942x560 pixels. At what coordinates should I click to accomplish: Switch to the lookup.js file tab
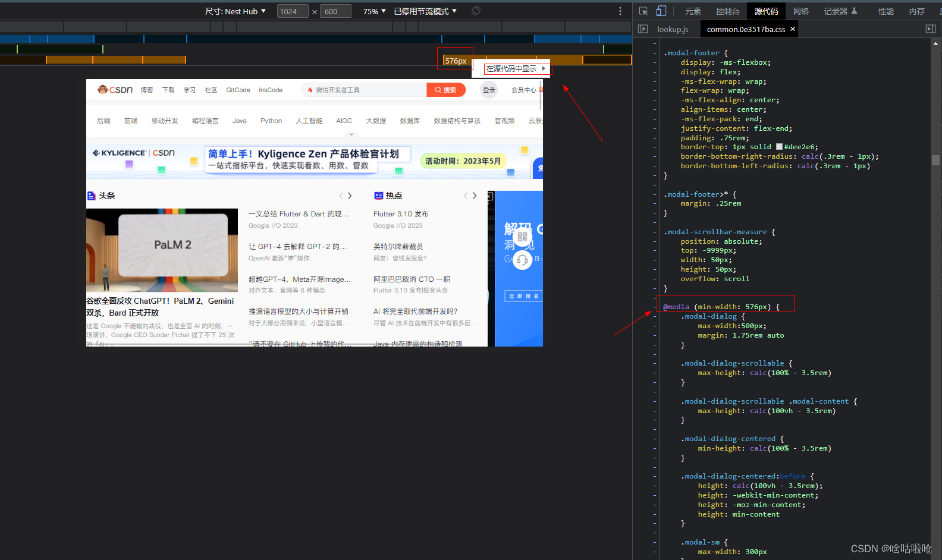[x=673, y=29]
